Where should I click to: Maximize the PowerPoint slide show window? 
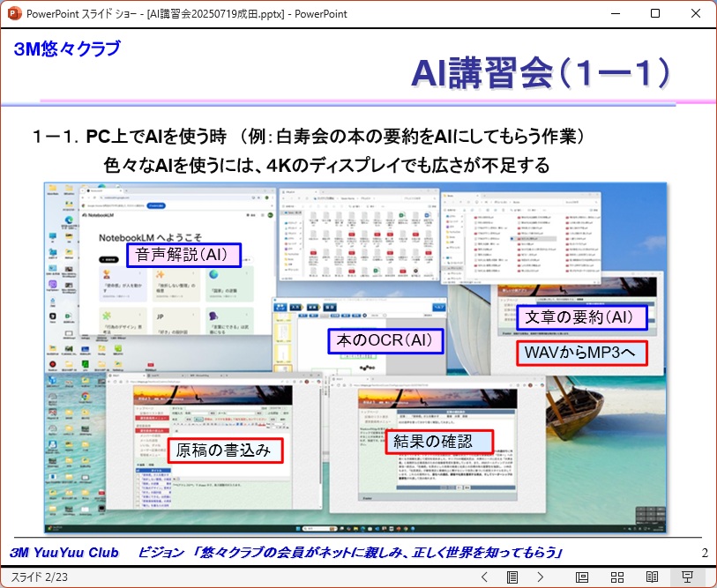coord(654,14)
